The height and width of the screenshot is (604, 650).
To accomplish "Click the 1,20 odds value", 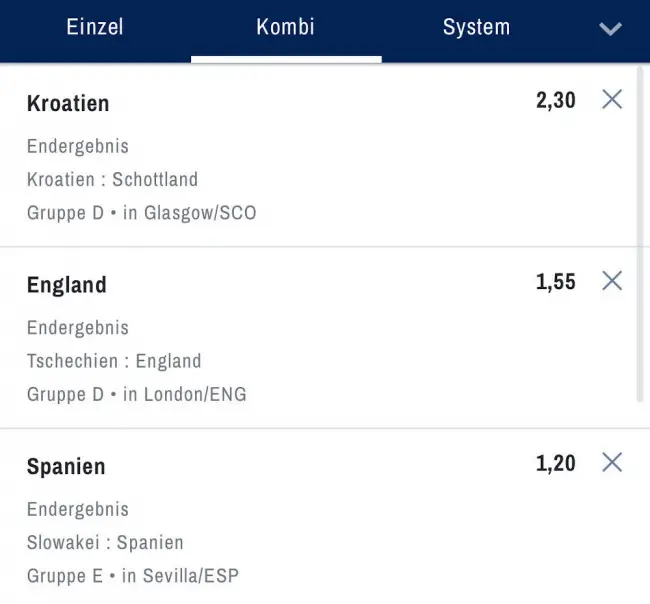I will click(x=556, y=463).
